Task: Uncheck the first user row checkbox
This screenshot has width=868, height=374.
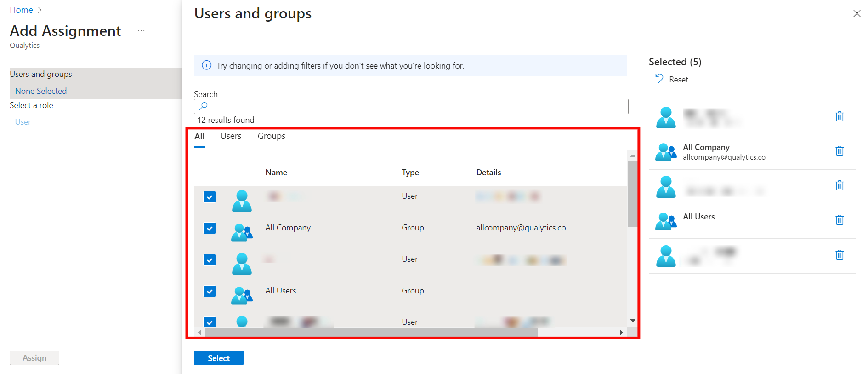Action: pyautogui.click(x=210, y=197)
